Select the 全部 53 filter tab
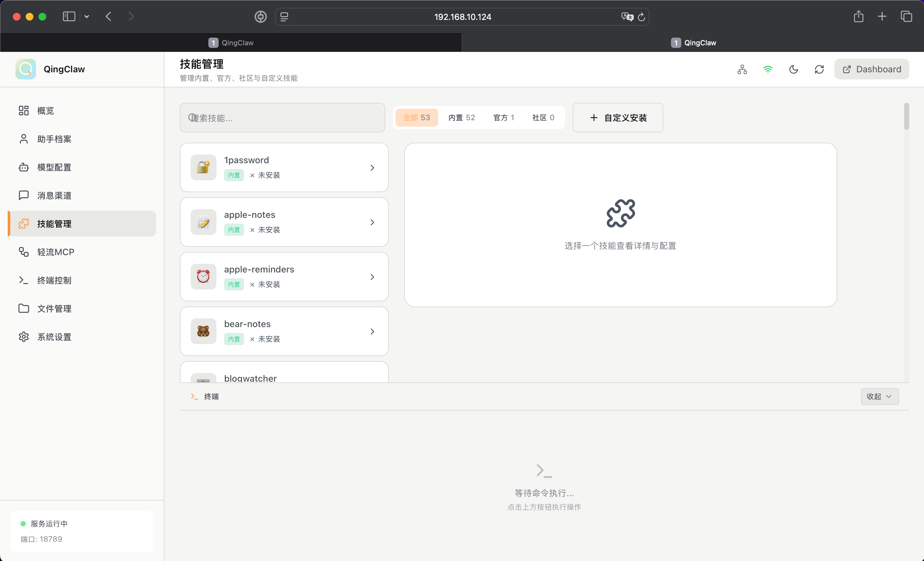This screenshot has width=924, height=561. coord(417,118)
